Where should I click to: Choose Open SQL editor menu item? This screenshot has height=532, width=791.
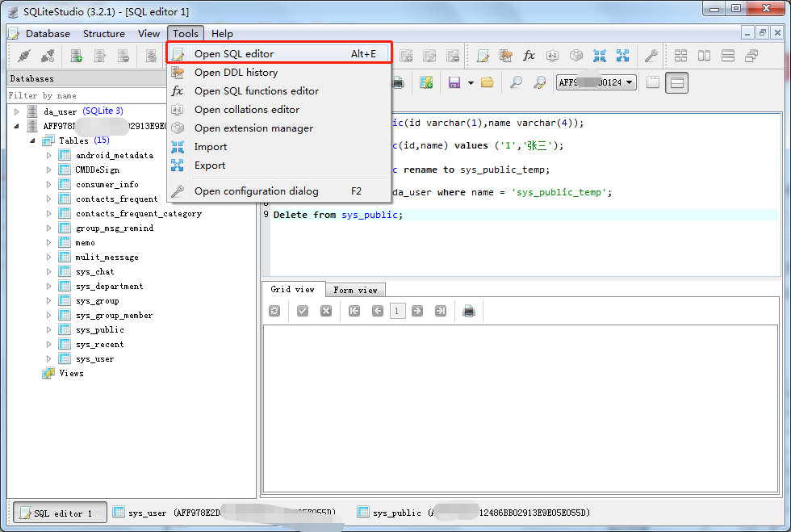tap(279, 53)
